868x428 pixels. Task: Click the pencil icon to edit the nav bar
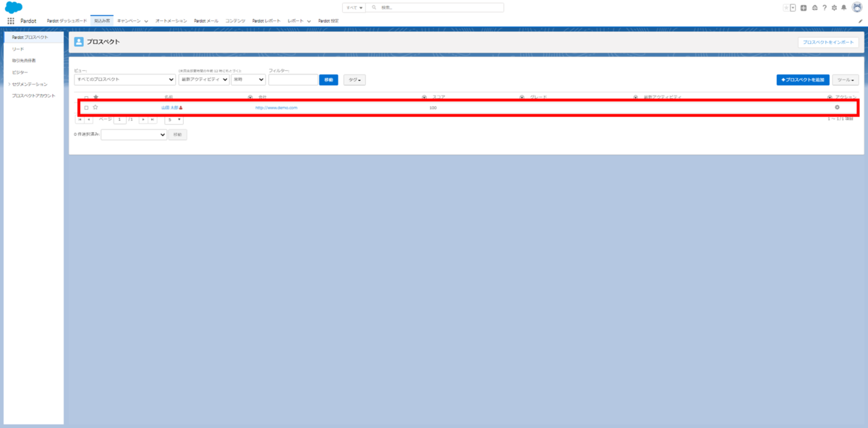(x=860, y=21)
